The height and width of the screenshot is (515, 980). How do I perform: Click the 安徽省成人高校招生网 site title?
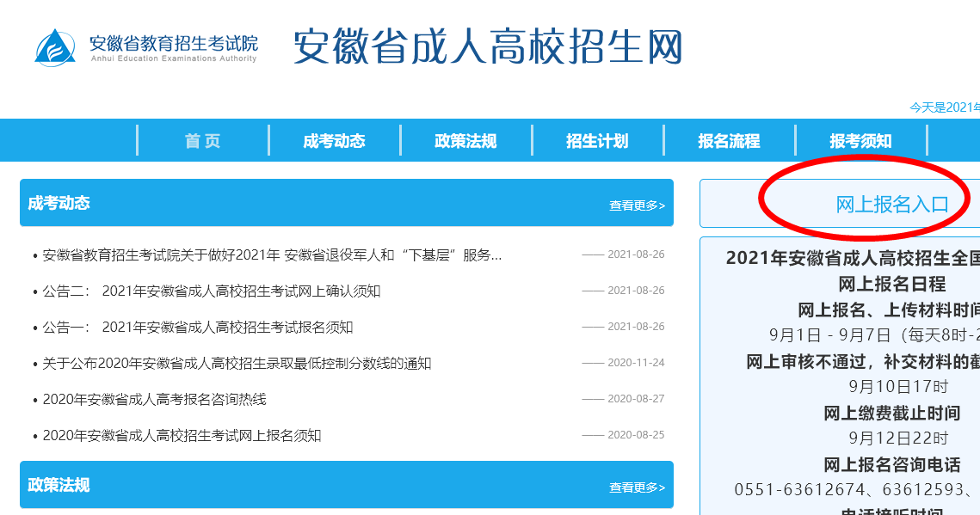(x=487, y=46)
